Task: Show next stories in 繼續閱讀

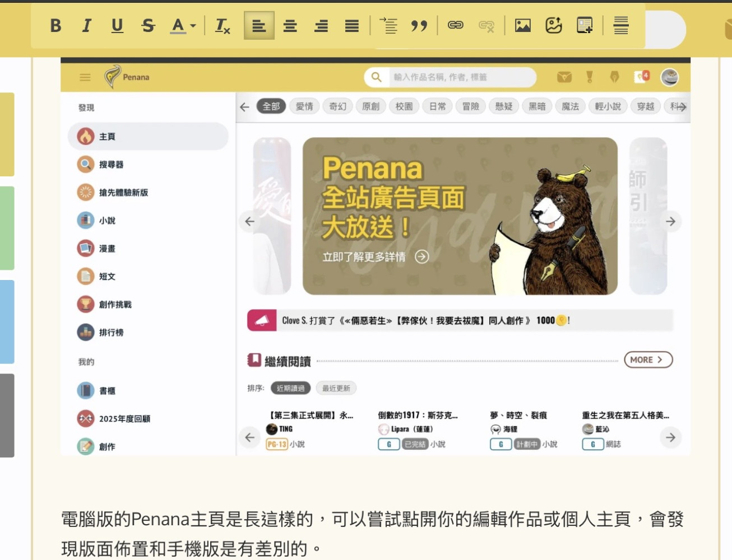Action: tap(671, 437)
